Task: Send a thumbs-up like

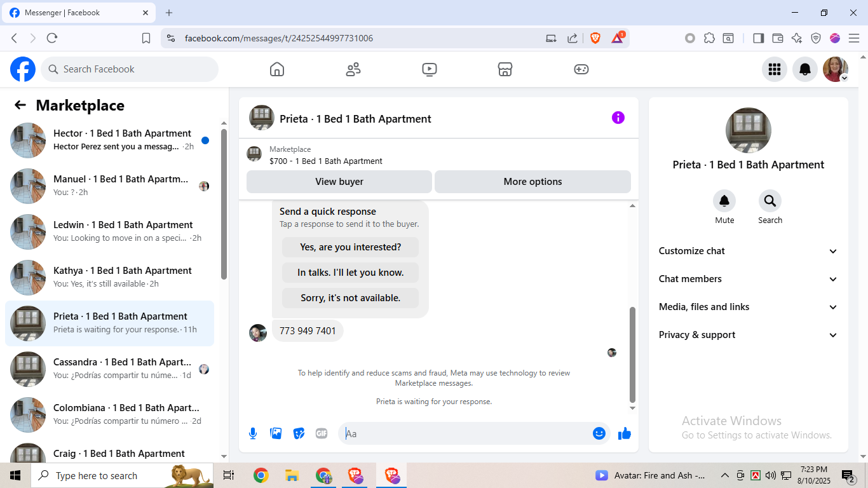Action: click(625, 433)
